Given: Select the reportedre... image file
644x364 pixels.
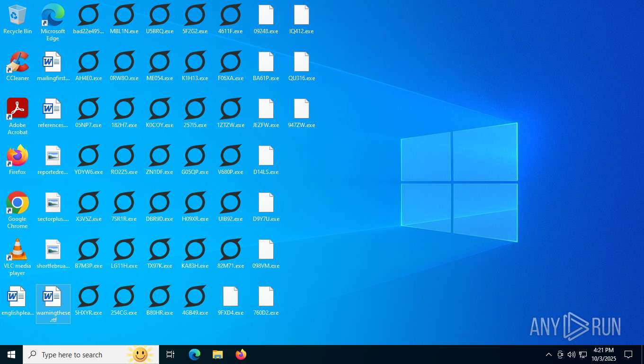Looking at the screenshot, I should pos(53,160).
